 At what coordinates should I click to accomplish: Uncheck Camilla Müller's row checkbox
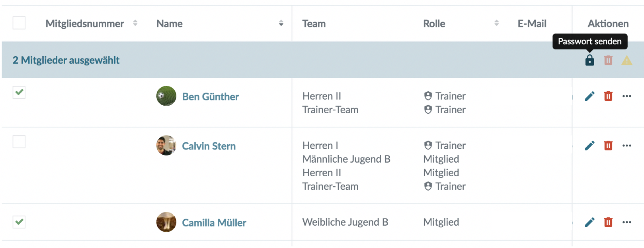pos(19,222)
